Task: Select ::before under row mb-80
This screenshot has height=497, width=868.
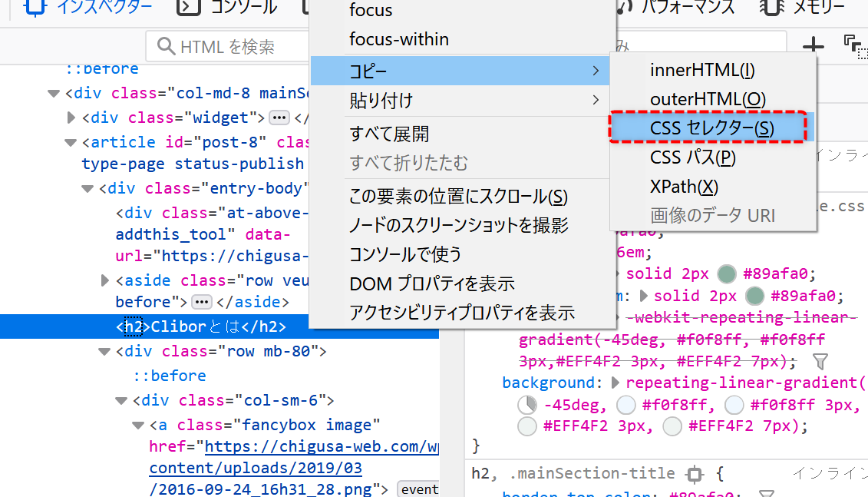Action: click(170, 376)
